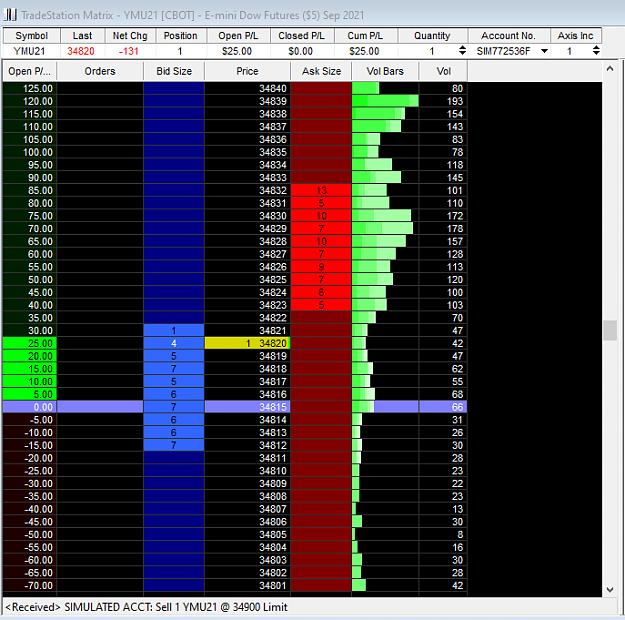The image size is (625, 620).
Task: Click the vertical scrollbar thumb of the ladder
Action: (610, 331)
